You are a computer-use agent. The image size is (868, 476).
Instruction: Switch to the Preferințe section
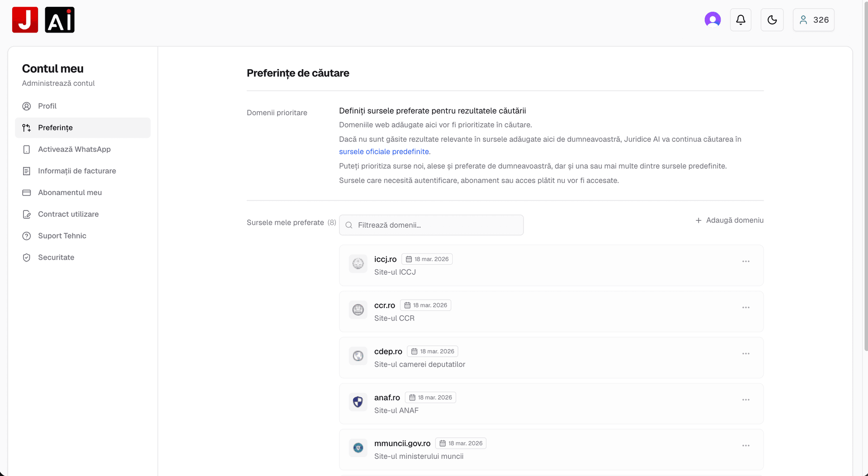coord(55,127)
